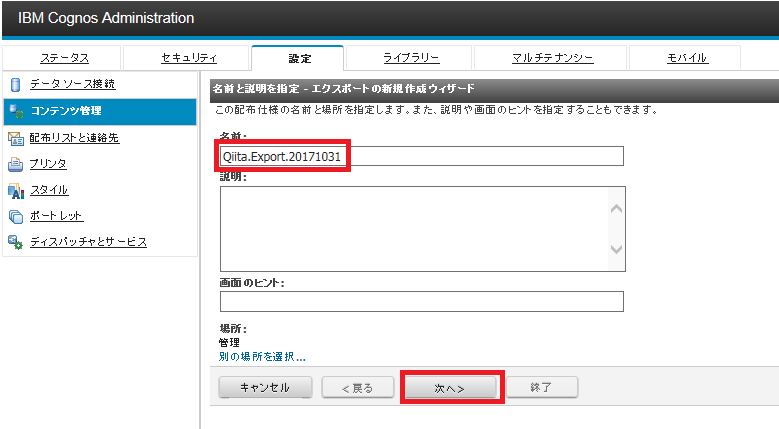Screen dimensions: 779x429
Task: Click the 画面のヒント input field
Action: click(x=422, y=302)
